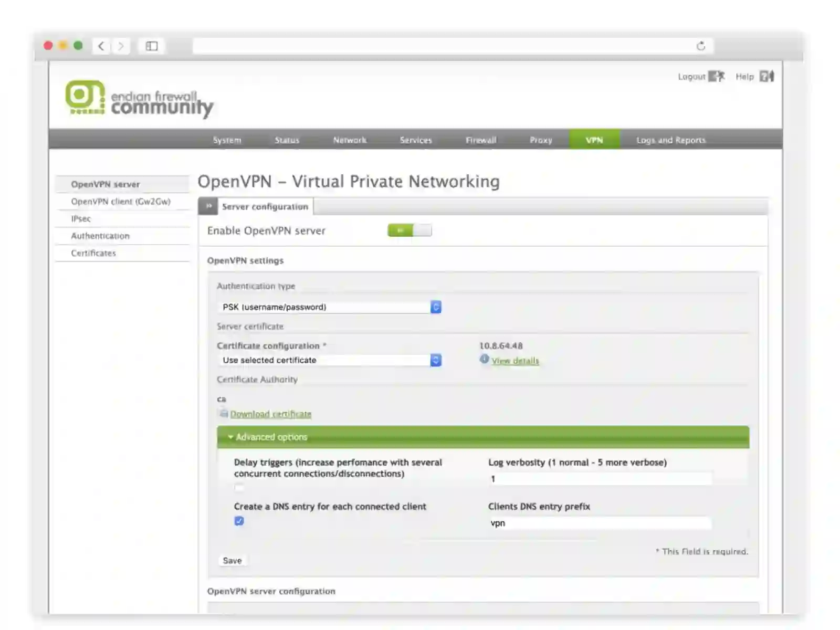Click the Download certificate link
Screen dimensions: 840x630
coord(270,414)
